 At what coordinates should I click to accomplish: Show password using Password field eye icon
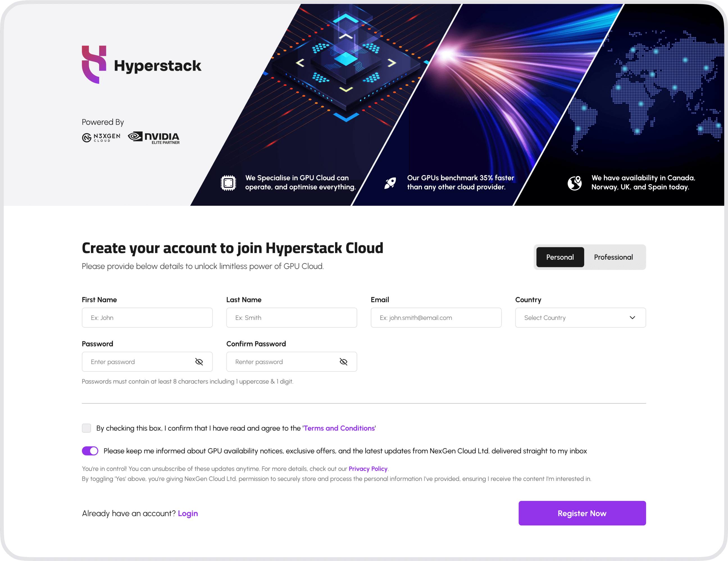click(x=199, y=362)
